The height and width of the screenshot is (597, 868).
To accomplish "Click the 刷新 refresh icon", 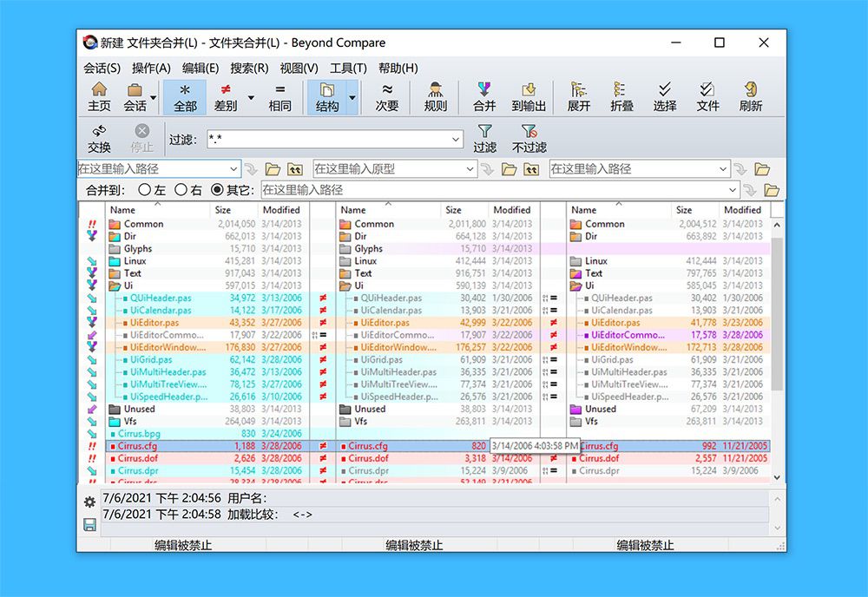I will (751, 97).
